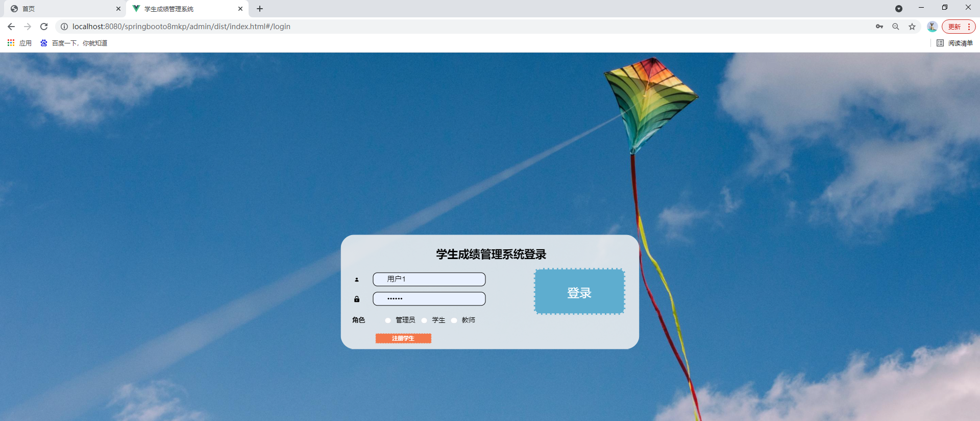The width and height of the screenshot is (980, 421).
Task: Open the 阅读清单 reading list panel
Action: [955, 43]
